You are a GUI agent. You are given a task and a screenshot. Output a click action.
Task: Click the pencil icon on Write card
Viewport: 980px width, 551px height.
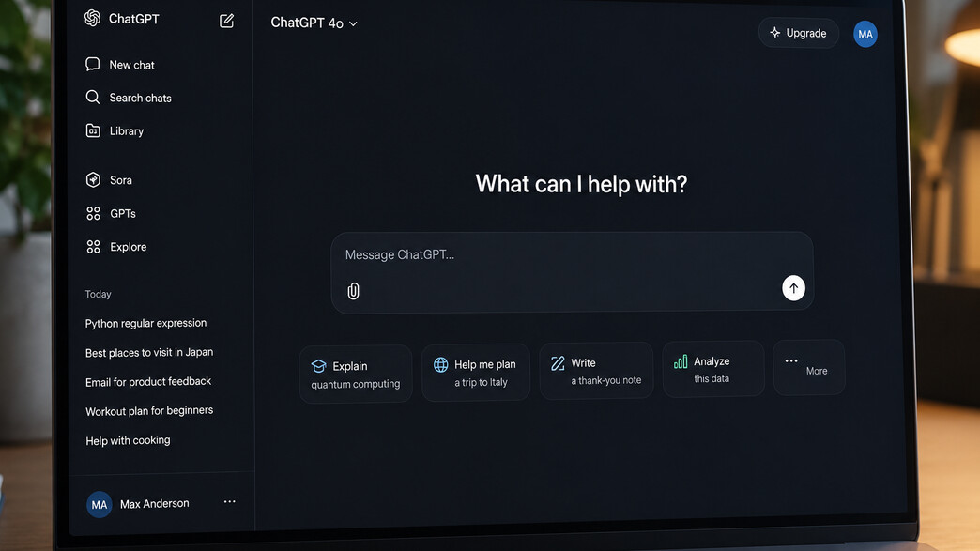558,363
